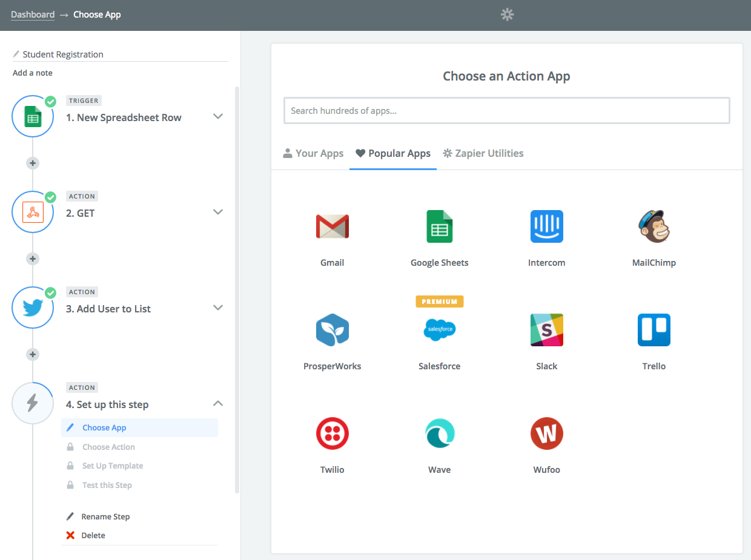Click the step 4 lightning bolt icon
The image size is (751, 560).
pyautogui.click(x=33, y=403)
